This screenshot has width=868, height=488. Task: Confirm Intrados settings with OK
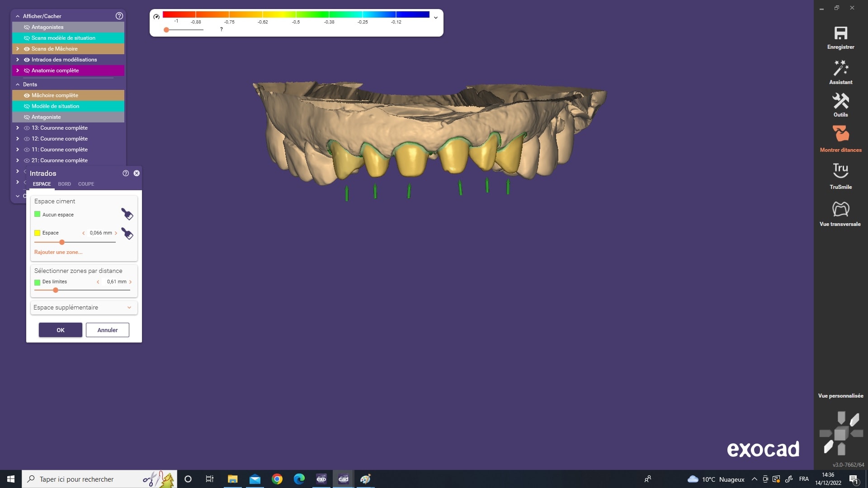(61, 330)
